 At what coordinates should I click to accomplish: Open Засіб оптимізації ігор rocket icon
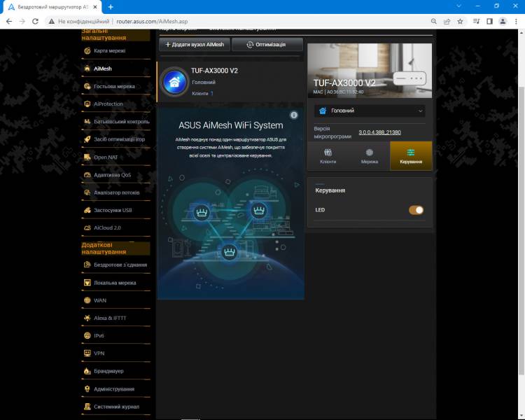click(x=87, y=139)
